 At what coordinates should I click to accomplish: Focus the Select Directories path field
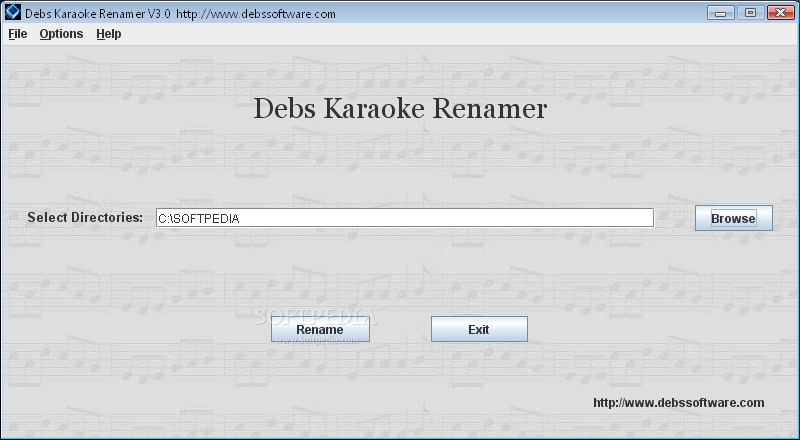point(405,218)
